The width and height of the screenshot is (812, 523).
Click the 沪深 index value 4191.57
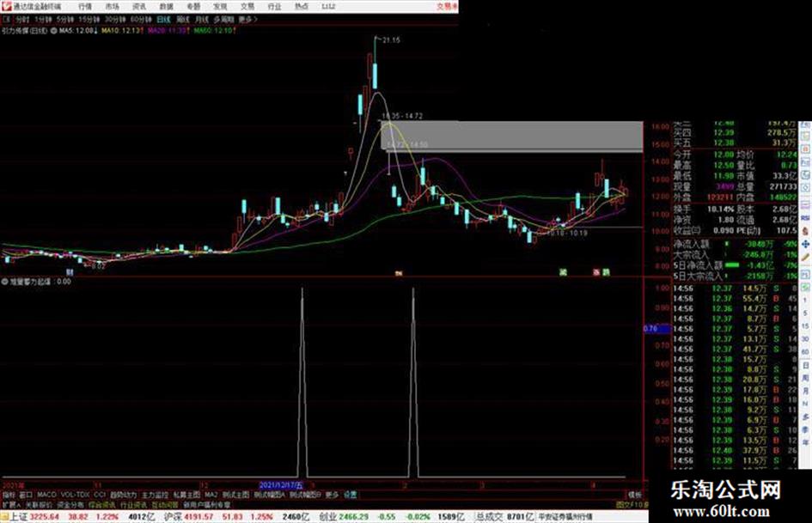[198, 517]
